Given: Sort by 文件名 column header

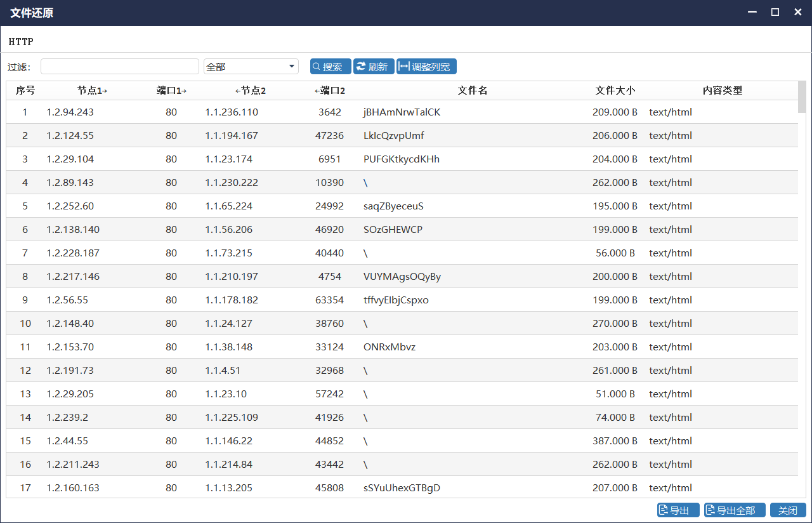Looking at the screenshot, I should click(473, 91).
